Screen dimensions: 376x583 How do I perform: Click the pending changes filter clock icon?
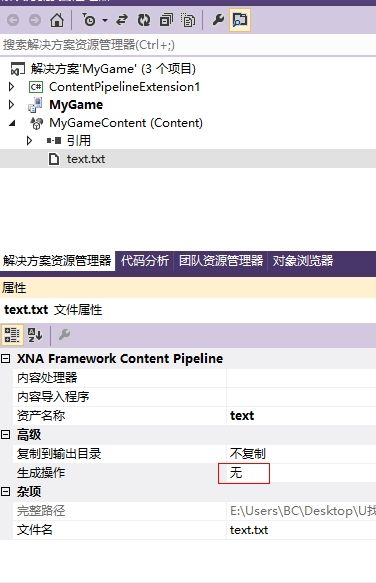[x=89, y=20]
